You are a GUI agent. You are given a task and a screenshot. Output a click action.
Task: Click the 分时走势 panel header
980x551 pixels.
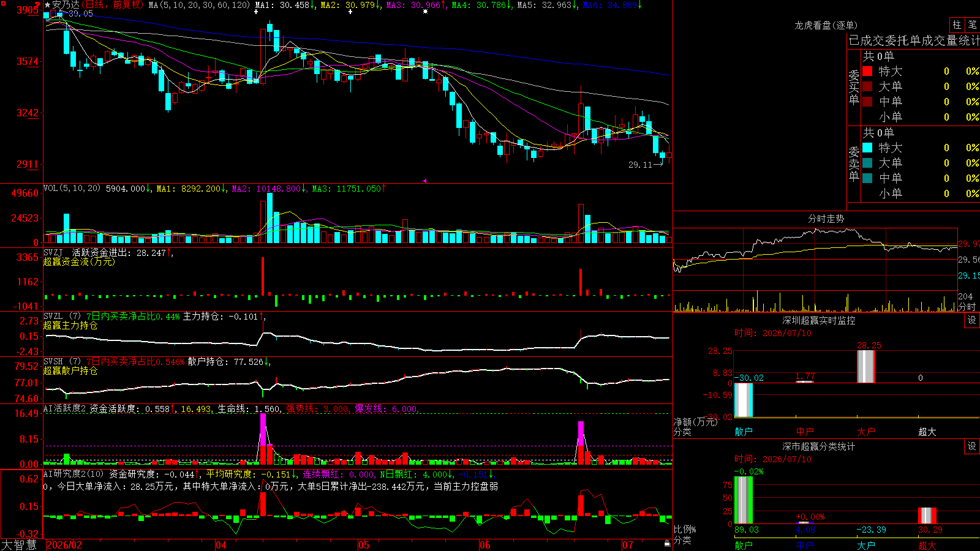[x=826, y=219]
